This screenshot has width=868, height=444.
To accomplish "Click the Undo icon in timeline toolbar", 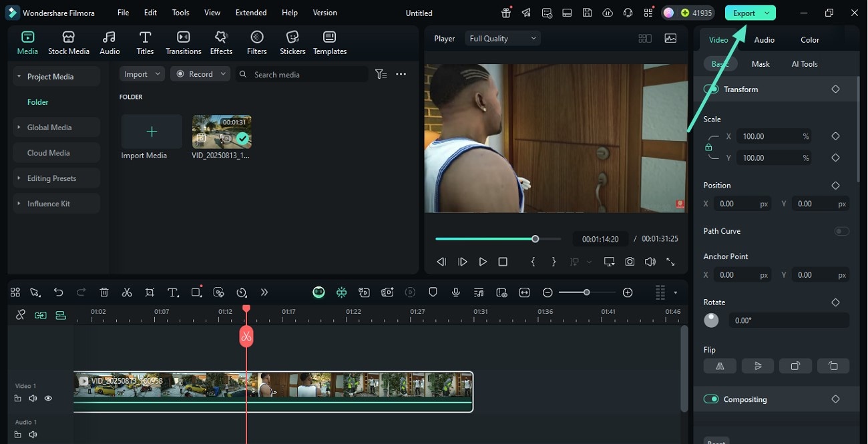I will [58, 292].
